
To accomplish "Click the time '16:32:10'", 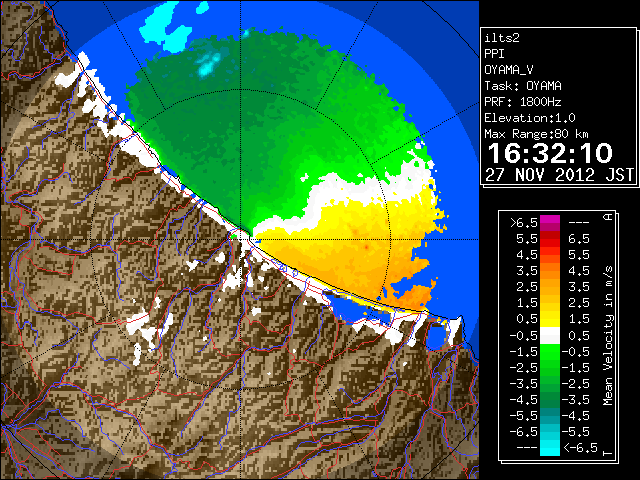I will click(x=550, y=153).
